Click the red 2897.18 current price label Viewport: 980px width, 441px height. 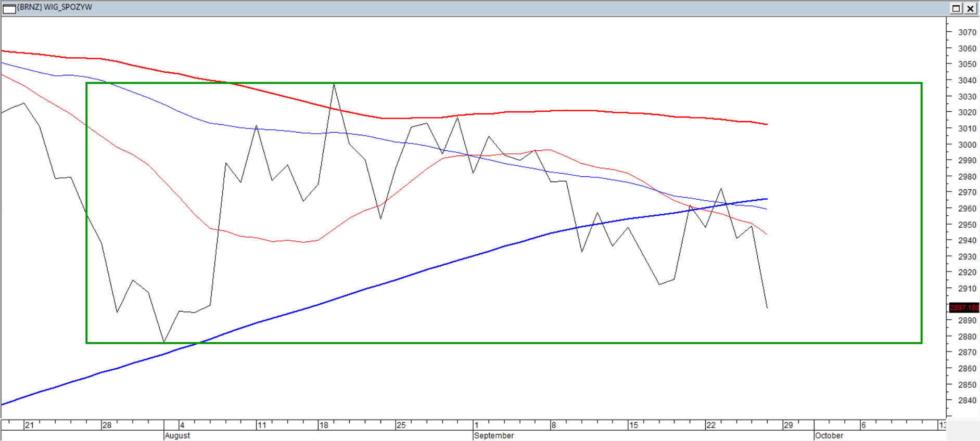[x=964, y=308]
